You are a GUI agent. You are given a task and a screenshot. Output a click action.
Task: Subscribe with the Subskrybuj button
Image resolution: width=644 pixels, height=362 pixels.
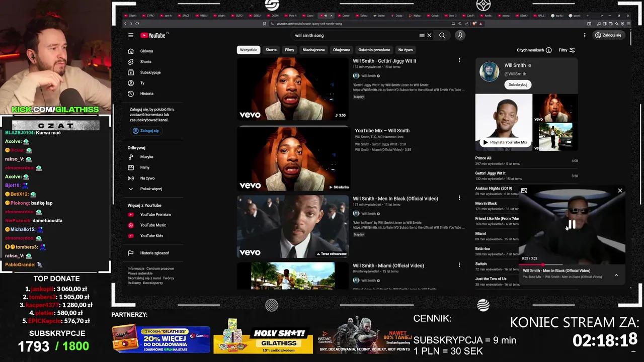pyautogui.click(x=518, y=84)
